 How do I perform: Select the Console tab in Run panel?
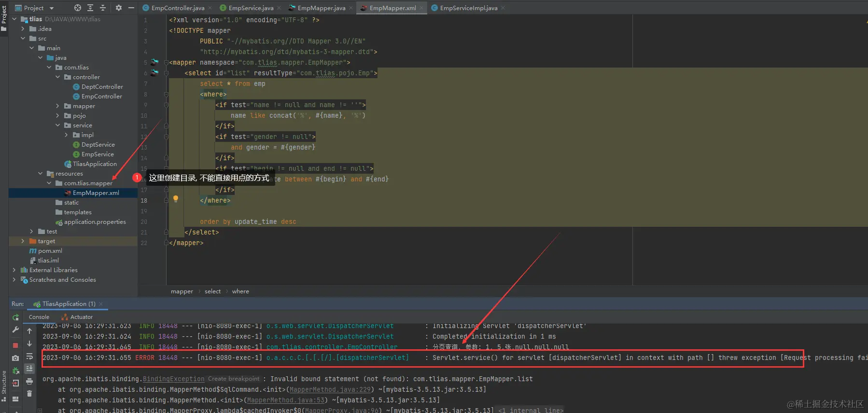(x=39, y=317)
